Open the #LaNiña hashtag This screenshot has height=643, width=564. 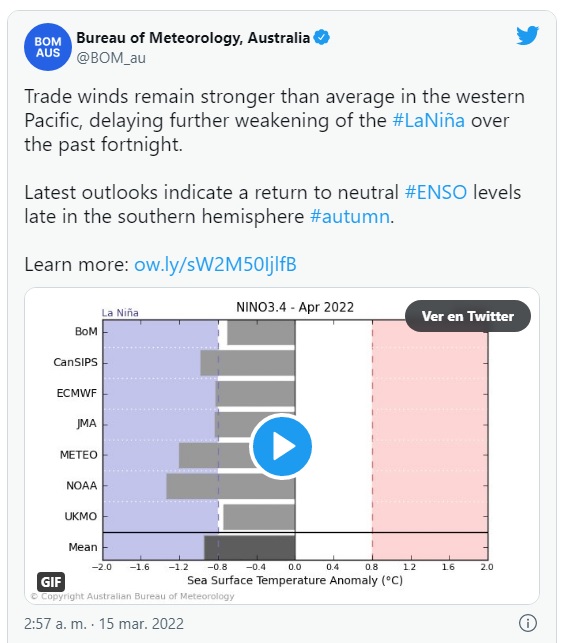point(429,121)
